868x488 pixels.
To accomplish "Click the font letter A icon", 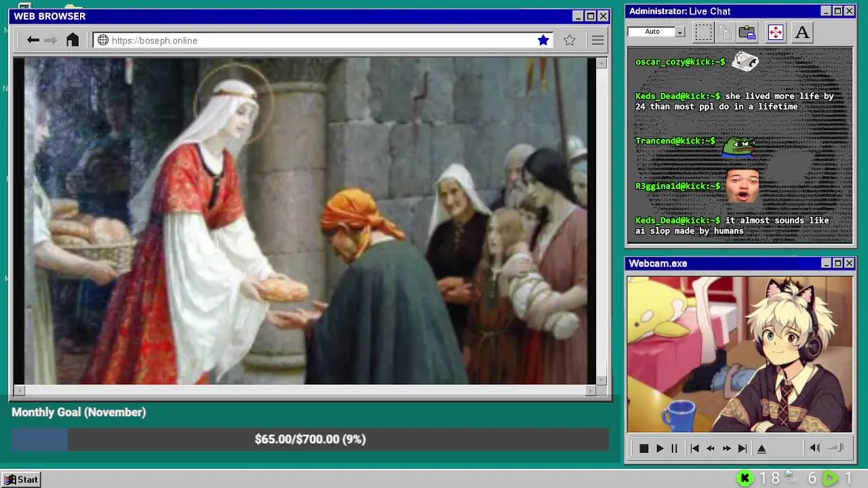I will tap(802, 32).
